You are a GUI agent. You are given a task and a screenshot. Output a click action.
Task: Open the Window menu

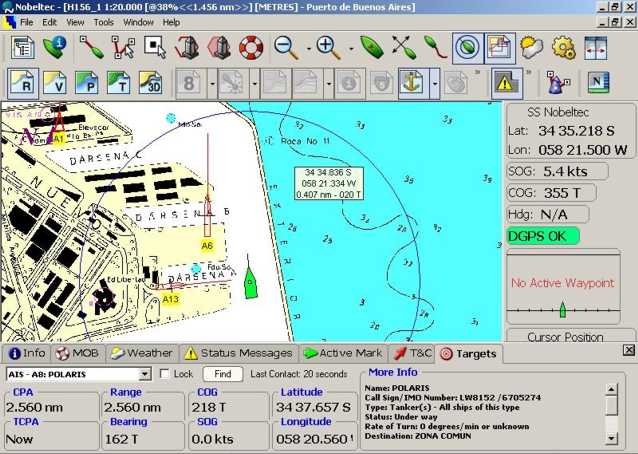[138, 22]
